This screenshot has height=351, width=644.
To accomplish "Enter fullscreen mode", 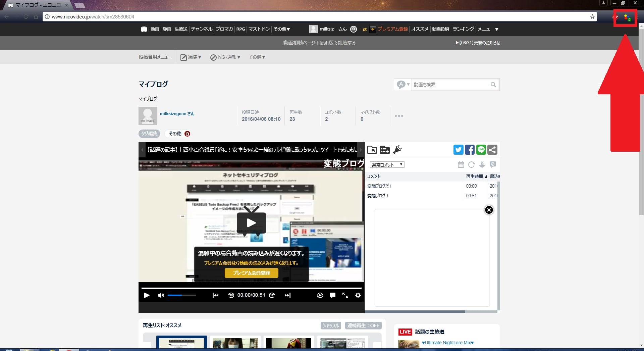I will click(345, 295).
